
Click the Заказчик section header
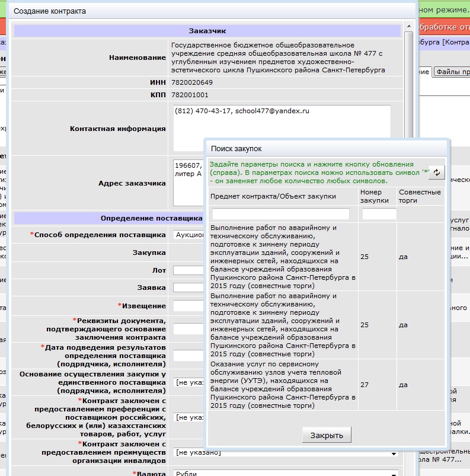coord(207,31)
